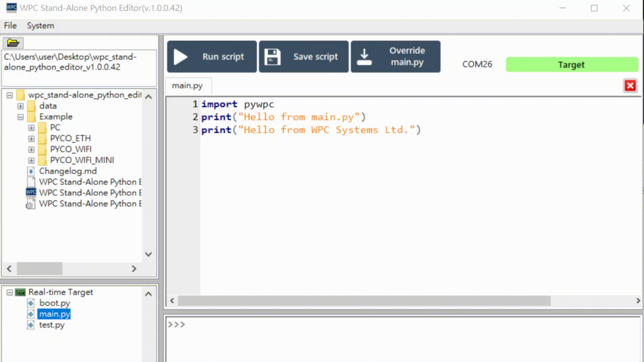Click the Run script play icon
The image size is (644, 362).
[180, 56]
